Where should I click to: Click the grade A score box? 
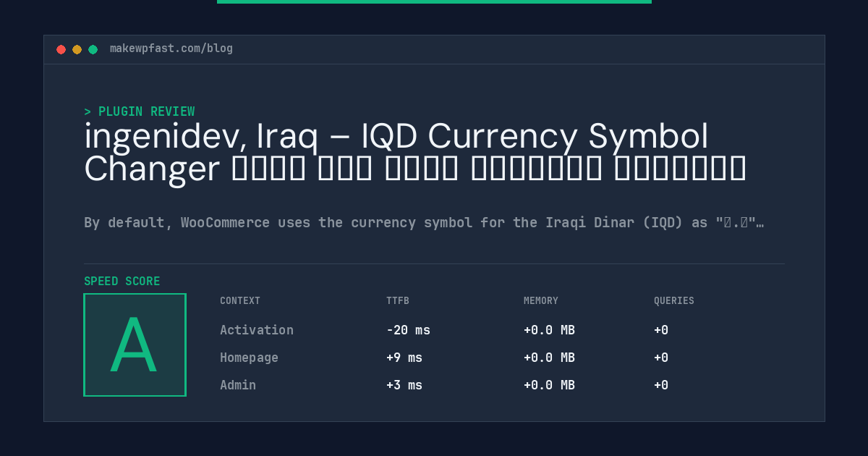tap(135, 345)
